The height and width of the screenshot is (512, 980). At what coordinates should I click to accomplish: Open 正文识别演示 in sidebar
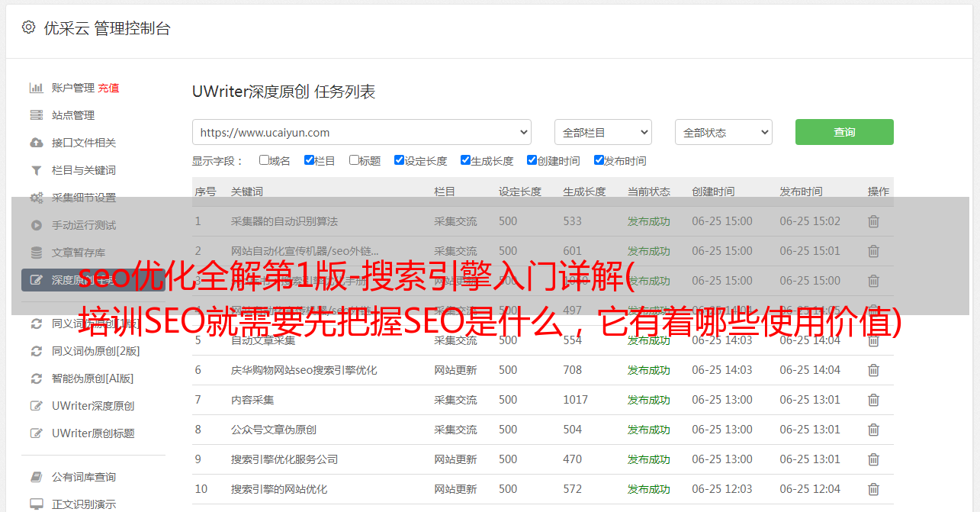pyautogui.click(x=84, y=504)
